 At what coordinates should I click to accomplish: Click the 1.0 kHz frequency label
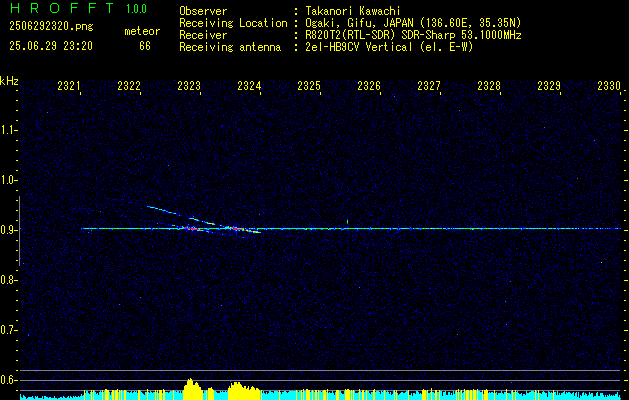click(x=9, y=180)
